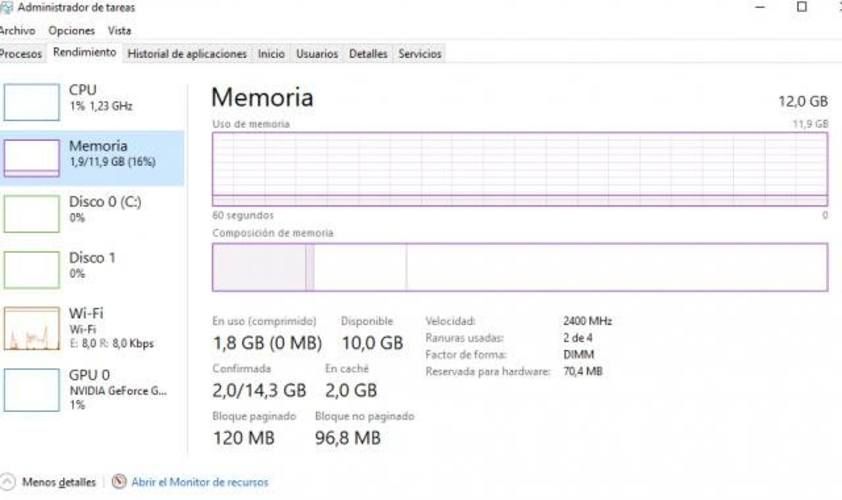
Task: Open the Detalles tab
Action: [x=368, y=54]
